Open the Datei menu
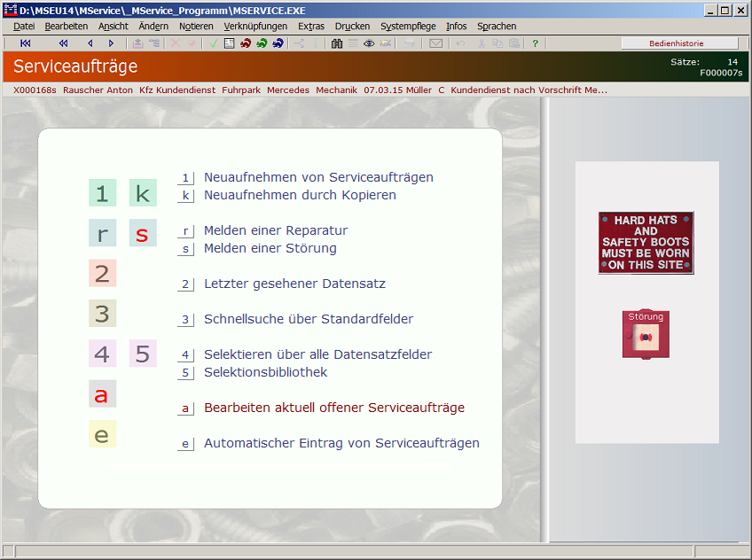Image resolution: width=752 pixels, height=560 pixels. click(x=23, y=26)
